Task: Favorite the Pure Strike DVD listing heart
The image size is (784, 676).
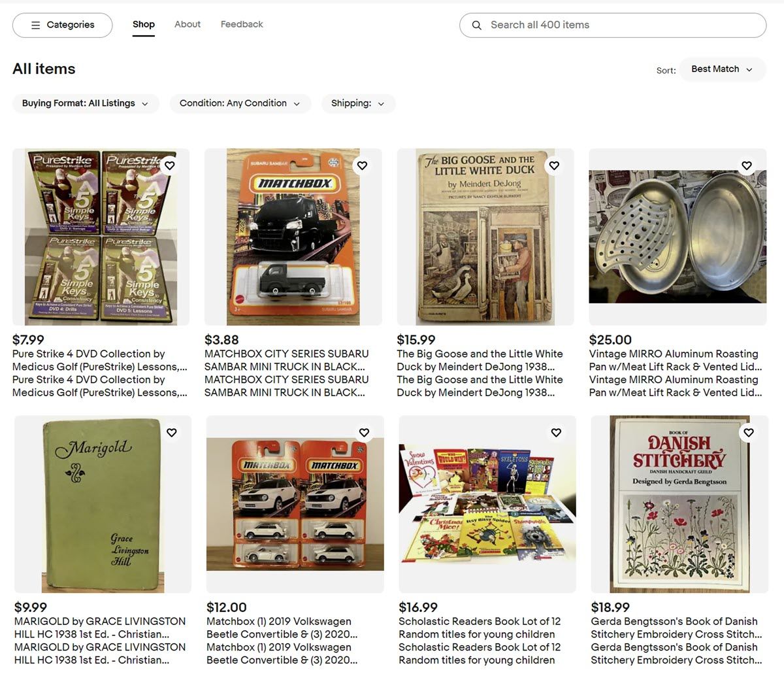Action: pyautogui.click(x=170, y=165)
